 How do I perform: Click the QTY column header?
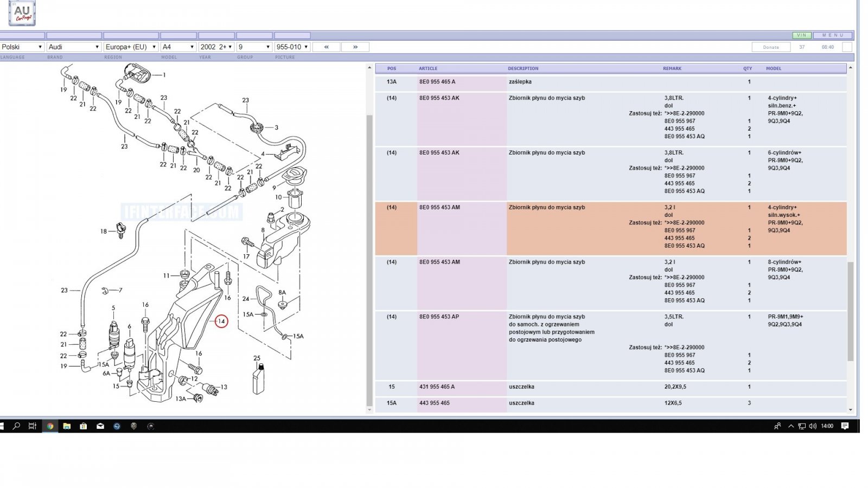(x=748, y=68)
